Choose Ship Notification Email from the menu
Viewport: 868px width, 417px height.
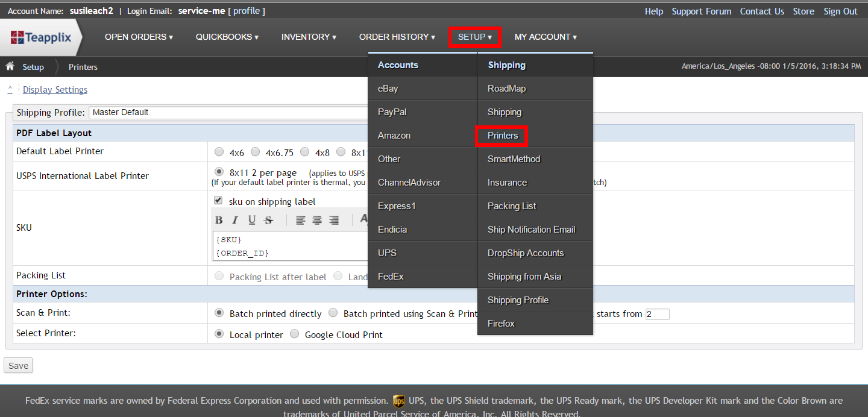coord(535,230)
